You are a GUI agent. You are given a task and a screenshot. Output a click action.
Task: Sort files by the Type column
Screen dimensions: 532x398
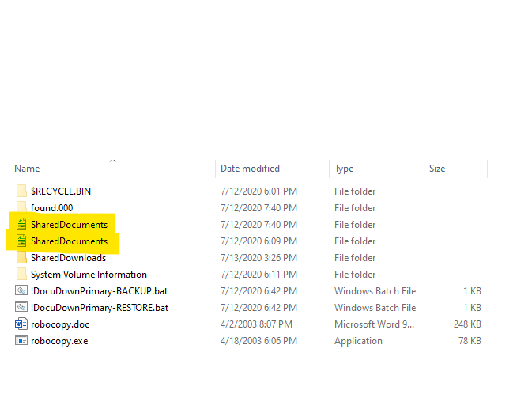point(344,169)
